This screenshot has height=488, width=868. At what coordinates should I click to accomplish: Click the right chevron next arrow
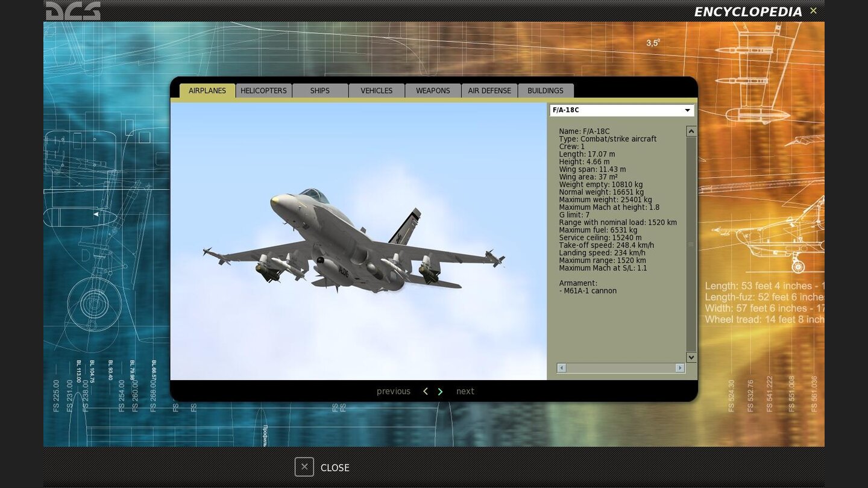click(x=440, y=392)
